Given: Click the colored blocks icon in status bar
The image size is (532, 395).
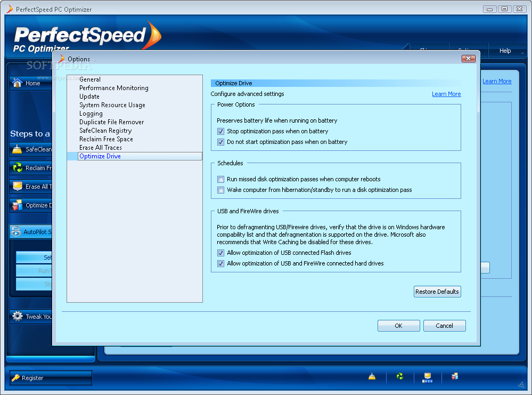Looking at the screenshot, I should coord(455,376).
